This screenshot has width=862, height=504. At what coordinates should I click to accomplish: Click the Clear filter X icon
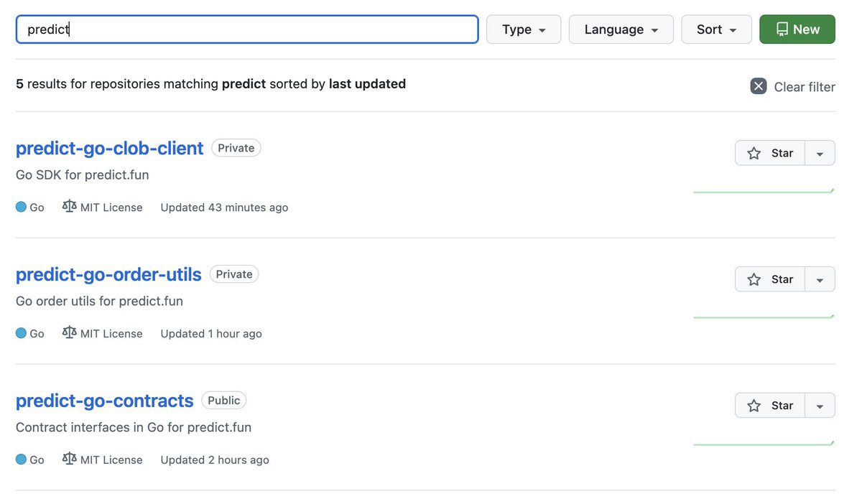click(759, 86)
